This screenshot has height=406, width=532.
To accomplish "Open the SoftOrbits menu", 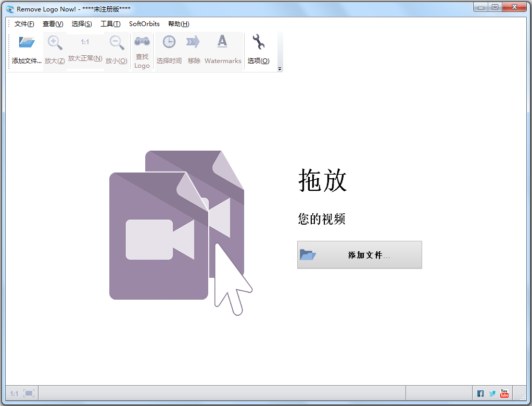I will pos(144,24).
